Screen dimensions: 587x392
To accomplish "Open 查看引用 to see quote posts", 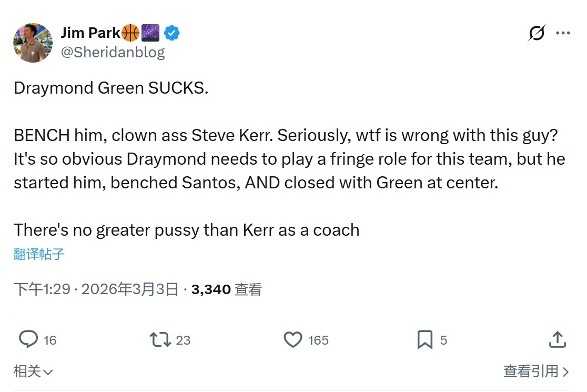I will pyautogui.click(x=537, y=371).
